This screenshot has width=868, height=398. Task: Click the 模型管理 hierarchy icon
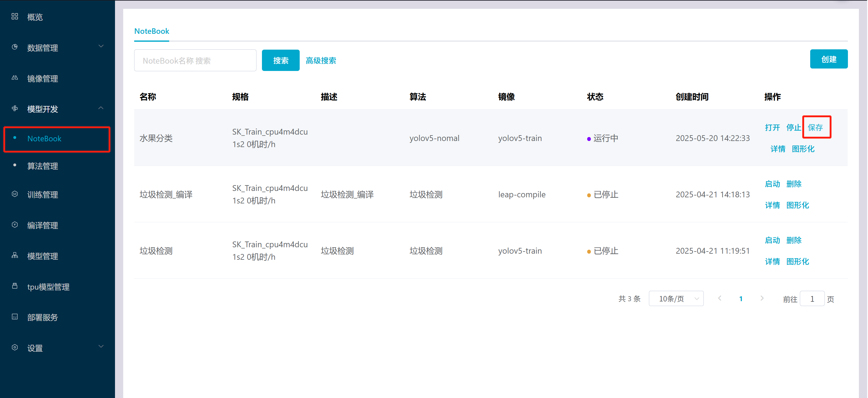(15, 255)
